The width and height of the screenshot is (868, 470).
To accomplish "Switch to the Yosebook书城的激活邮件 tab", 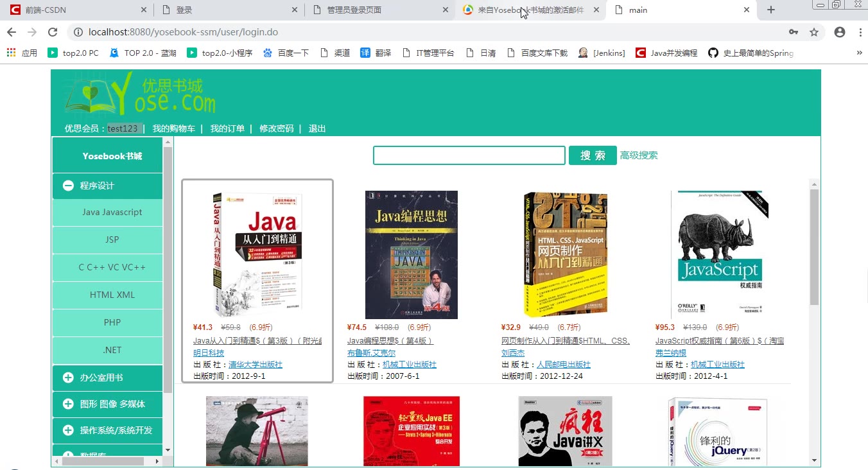I will coord(530,10).
